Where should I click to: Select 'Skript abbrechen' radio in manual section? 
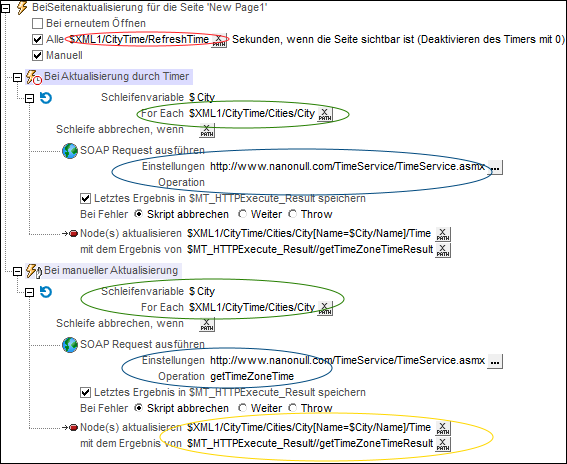click(x=138, y=408)
